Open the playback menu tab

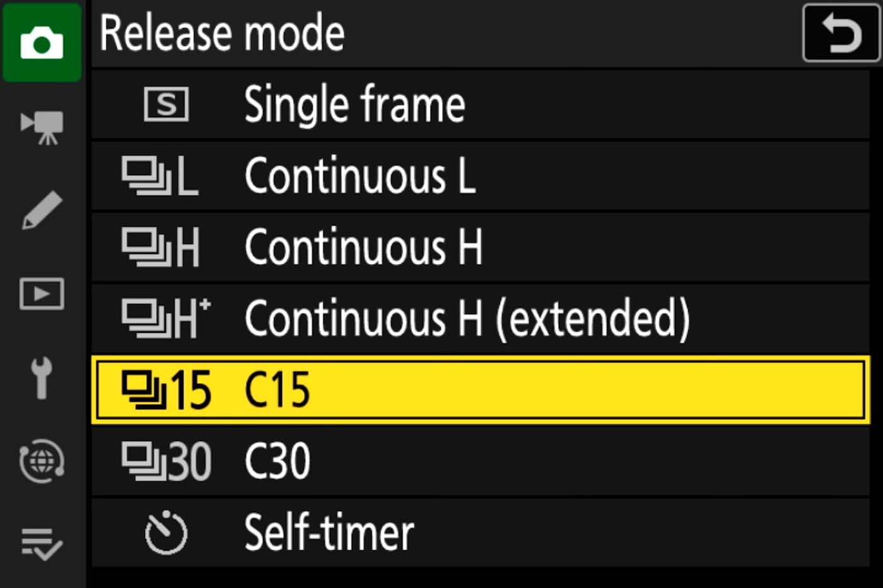42,294
